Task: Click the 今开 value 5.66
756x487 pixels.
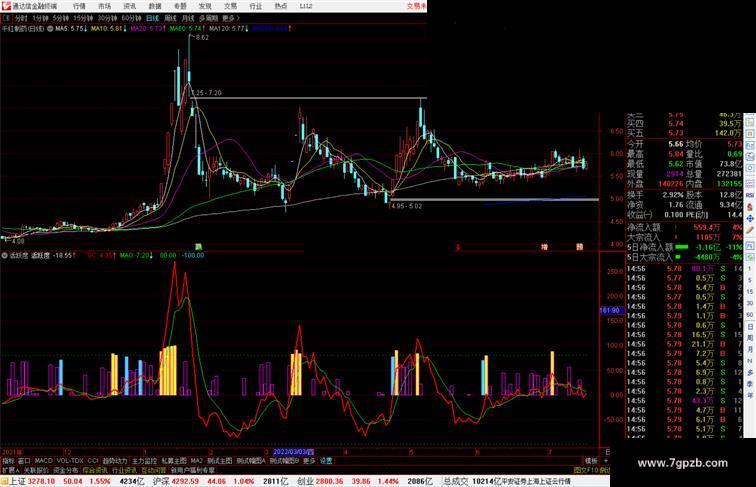Action: (675, 144)
